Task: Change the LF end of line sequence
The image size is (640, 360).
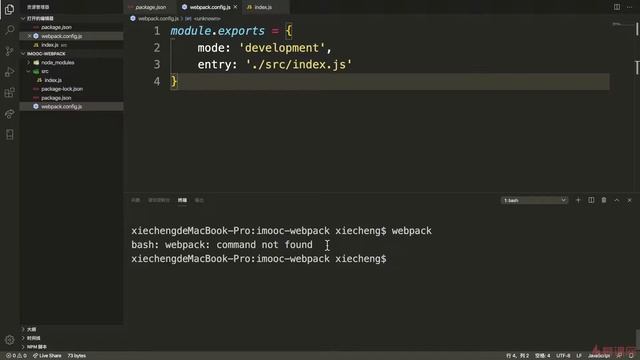Action: pos(578,356)
